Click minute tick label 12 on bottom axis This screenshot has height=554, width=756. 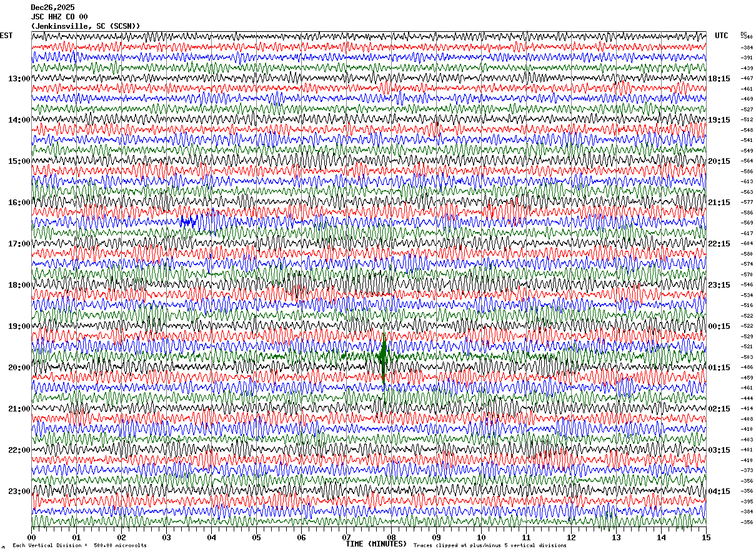(571, 537)
